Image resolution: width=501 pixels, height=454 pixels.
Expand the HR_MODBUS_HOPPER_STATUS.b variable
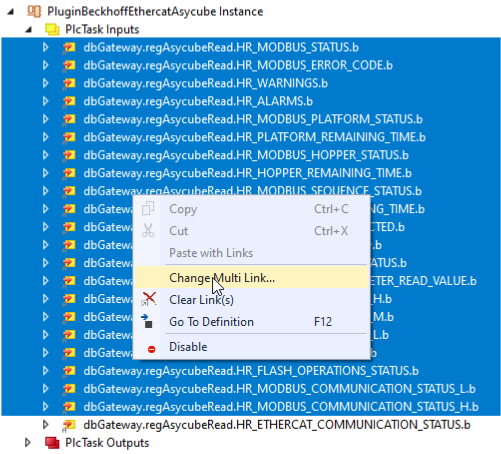coord(46,155)
